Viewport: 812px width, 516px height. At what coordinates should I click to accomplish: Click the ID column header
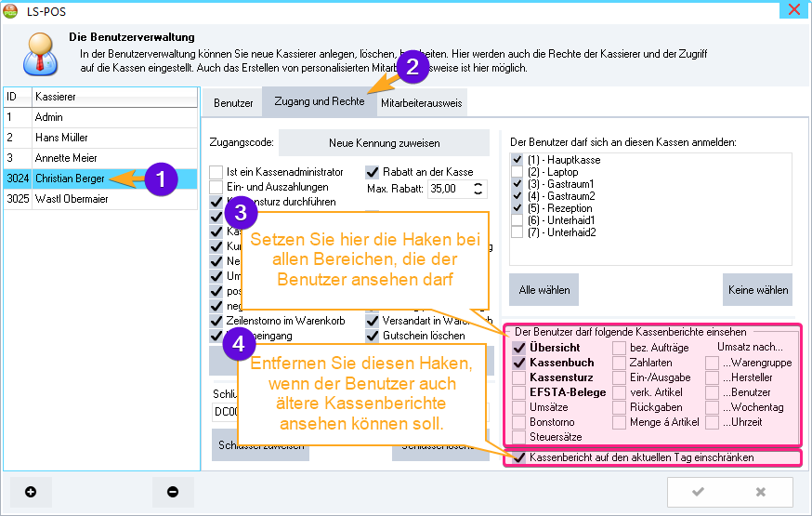[18, 97]
